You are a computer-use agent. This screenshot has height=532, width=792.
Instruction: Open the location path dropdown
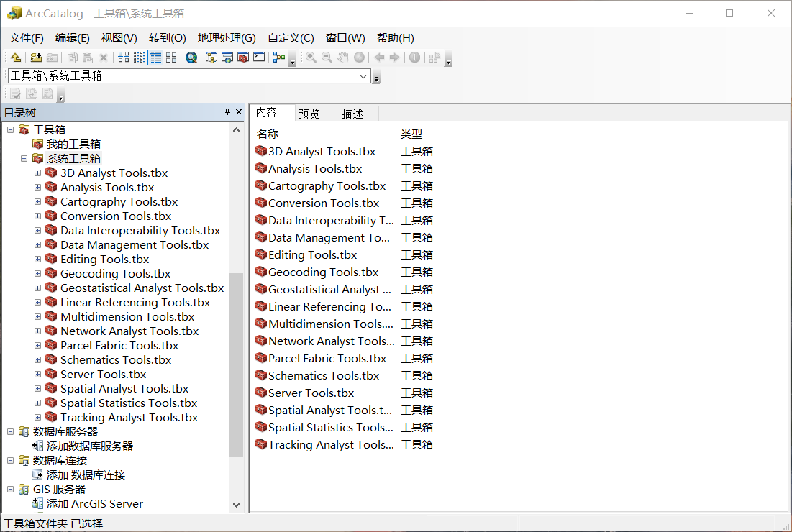point(363,76)
